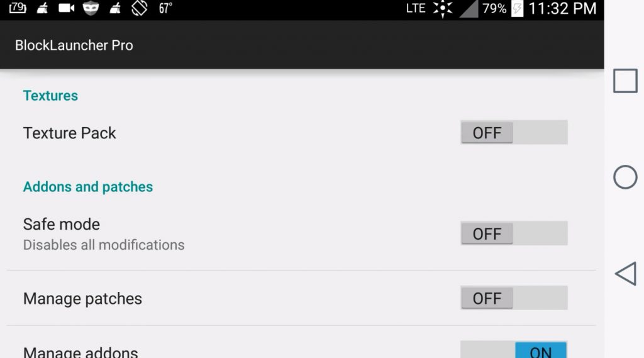Viewport: 644px width, 358px height.
Task: Toggle the Texture Pack switch
Action: 514,132
